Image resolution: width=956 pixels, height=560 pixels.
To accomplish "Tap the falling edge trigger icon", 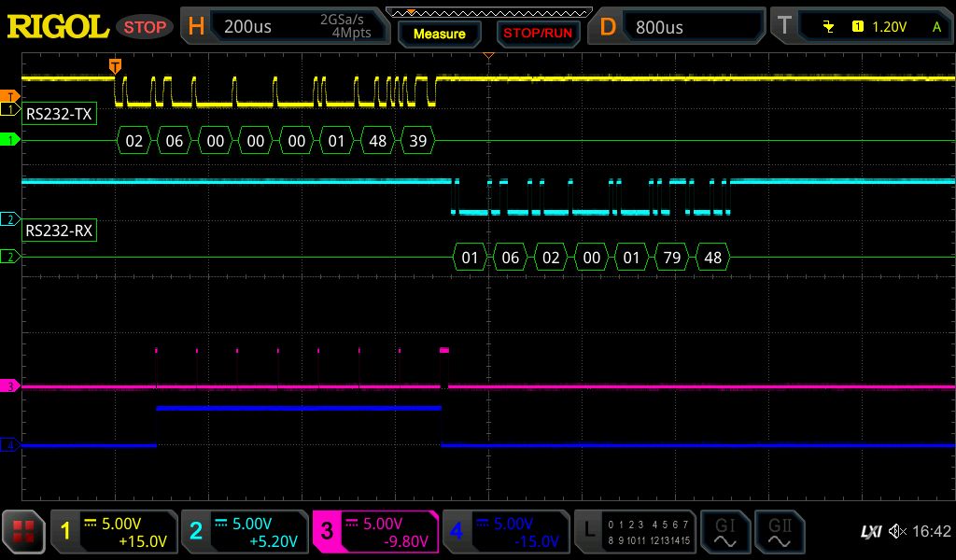I will coord(828,26).
